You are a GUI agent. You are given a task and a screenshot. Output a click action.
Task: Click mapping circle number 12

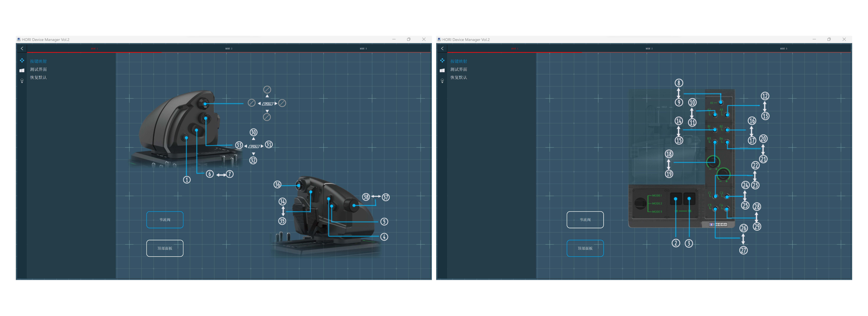click(765, 96)
